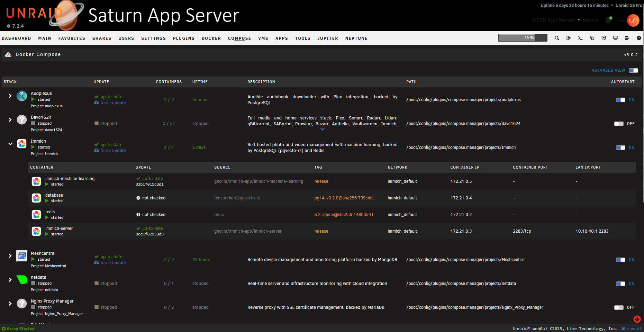
Task: Click the Immich project path
Action: tap(461, 147)
